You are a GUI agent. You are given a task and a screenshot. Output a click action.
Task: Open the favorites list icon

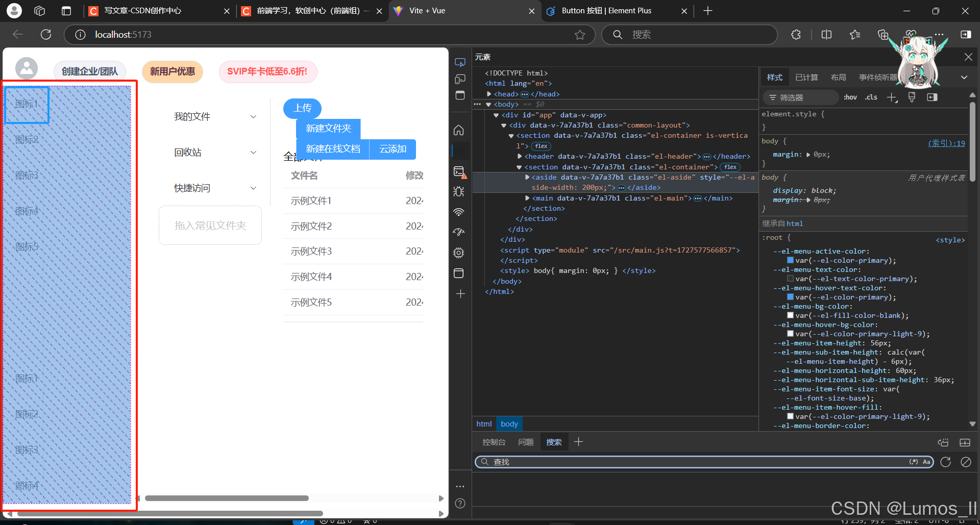point(855,34)
